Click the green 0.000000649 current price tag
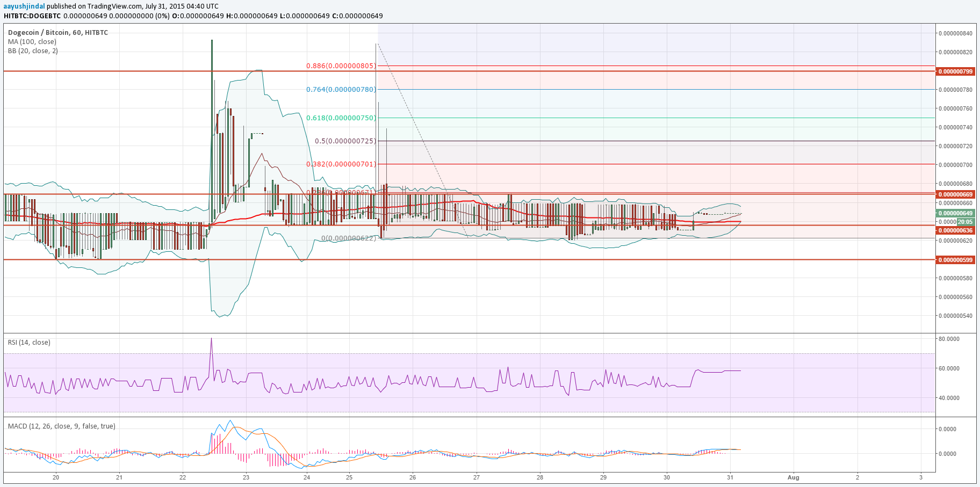This screenshot has height=487, width=980. click(x=955, y=213)
